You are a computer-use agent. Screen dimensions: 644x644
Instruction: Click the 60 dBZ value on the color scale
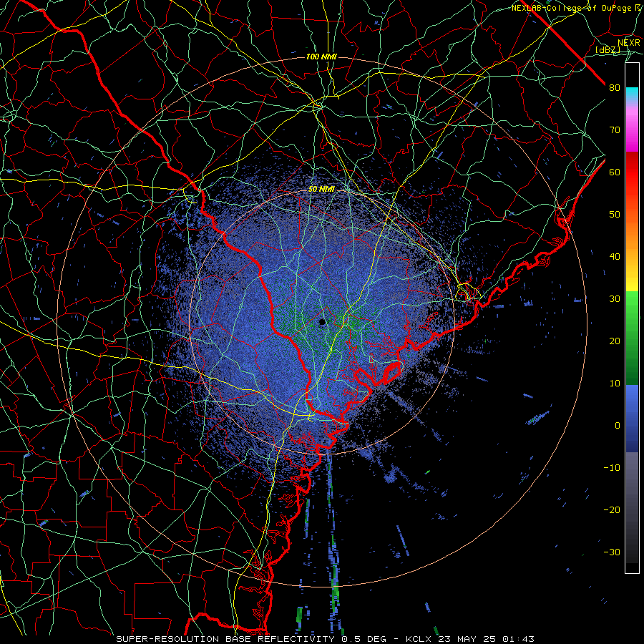point(615,172)
